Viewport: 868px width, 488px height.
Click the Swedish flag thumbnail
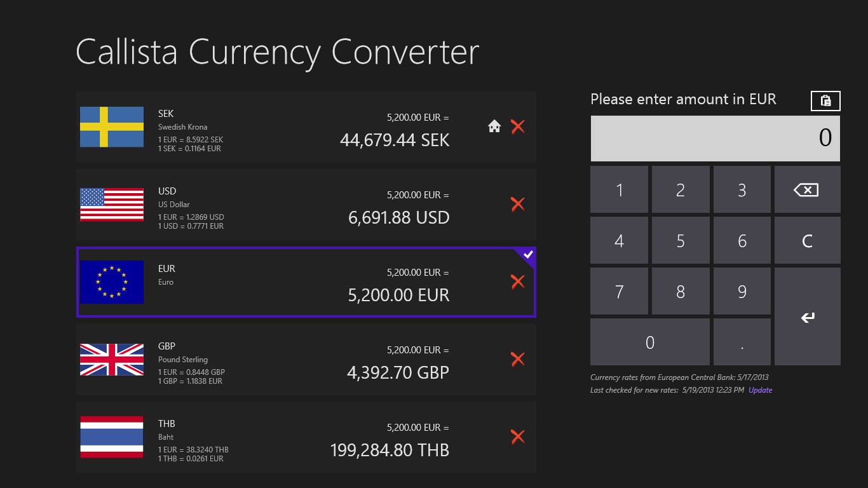pyautogui.click(x=111, y=126)
